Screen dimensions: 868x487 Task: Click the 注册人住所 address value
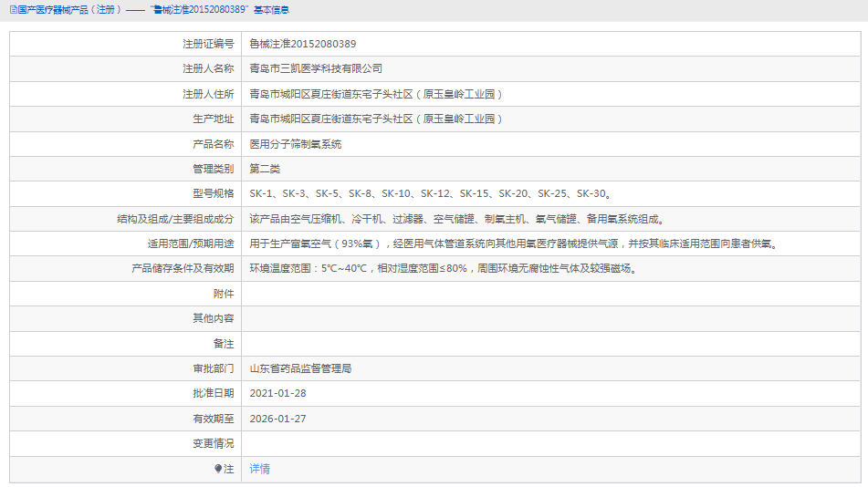[376, 94]
